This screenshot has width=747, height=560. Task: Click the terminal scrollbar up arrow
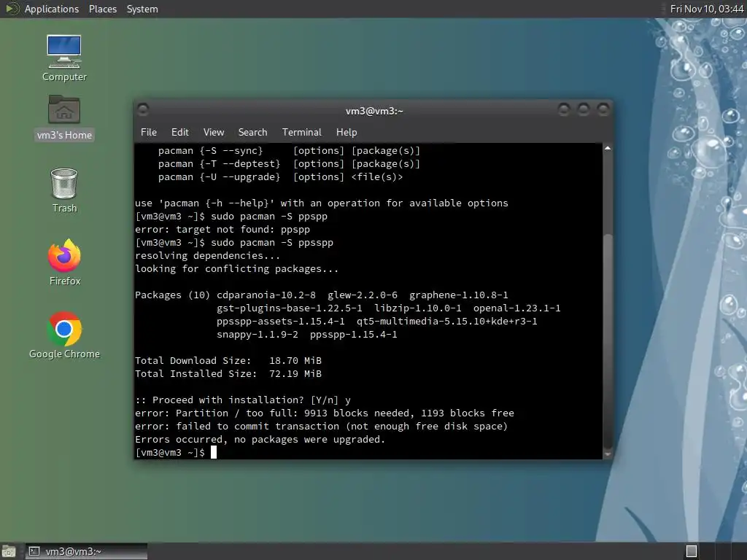coord(608,149)
